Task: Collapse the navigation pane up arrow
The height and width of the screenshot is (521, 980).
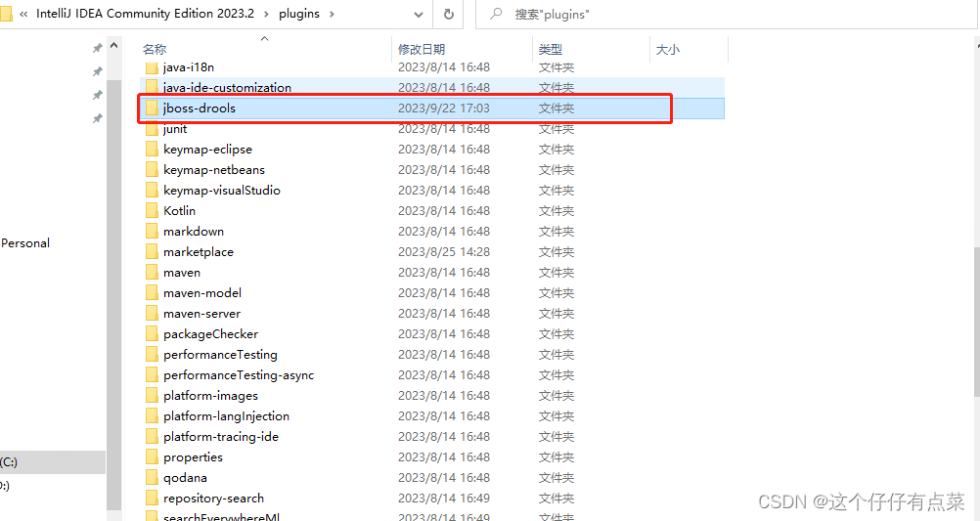Action: [x=113, y=46]
